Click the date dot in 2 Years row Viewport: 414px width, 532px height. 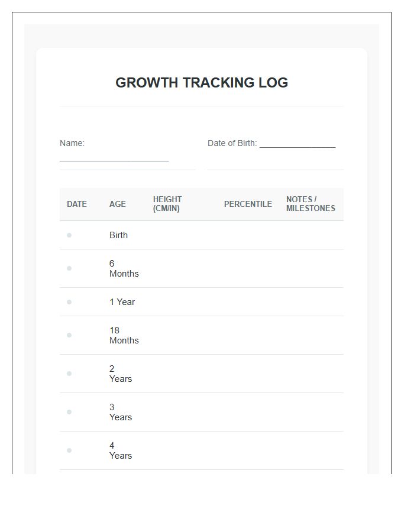[x=69, y=374]
